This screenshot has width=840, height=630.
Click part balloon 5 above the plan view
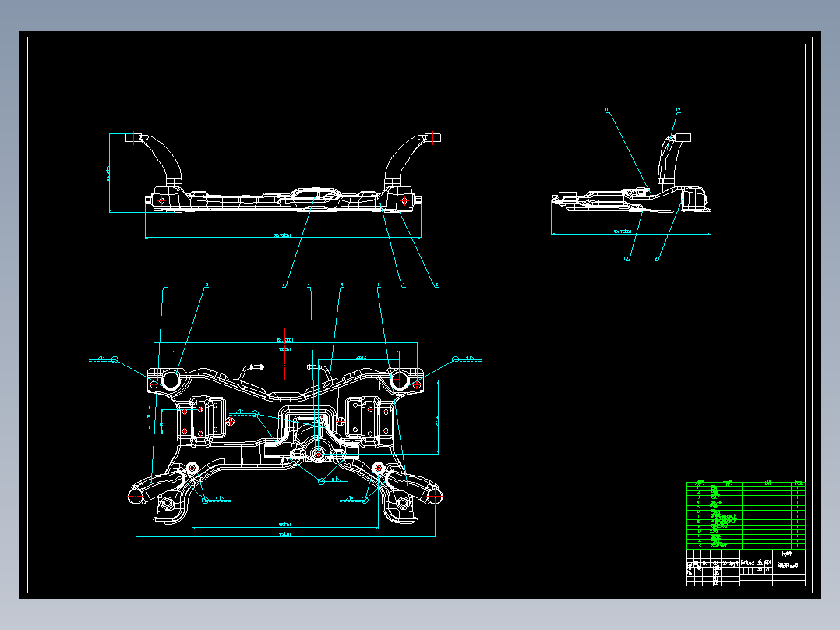point(342,285)
